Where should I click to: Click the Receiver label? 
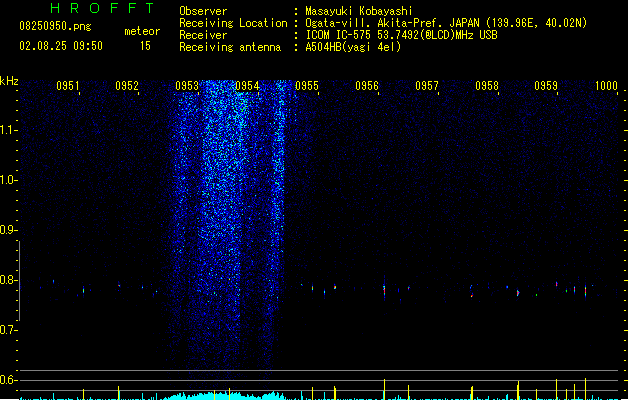[203, 35]
